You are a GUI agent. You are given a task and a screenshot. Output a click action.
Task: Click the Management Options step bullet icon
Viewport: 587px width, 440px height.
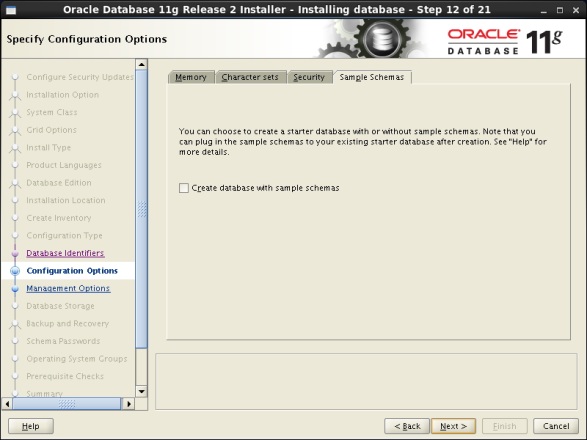[x=15, y=289]
